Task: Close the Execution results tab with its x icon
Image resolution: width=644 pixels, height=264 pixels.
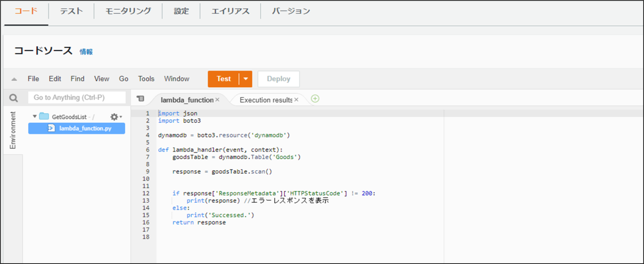Action: [296, 99]
